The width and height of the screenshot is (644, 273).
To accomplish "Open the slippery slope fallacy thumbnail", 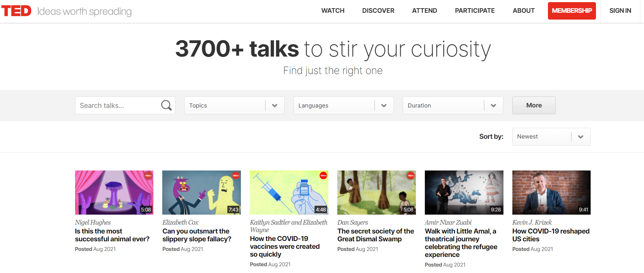I will pyautogui.click(x=201, y=193).
